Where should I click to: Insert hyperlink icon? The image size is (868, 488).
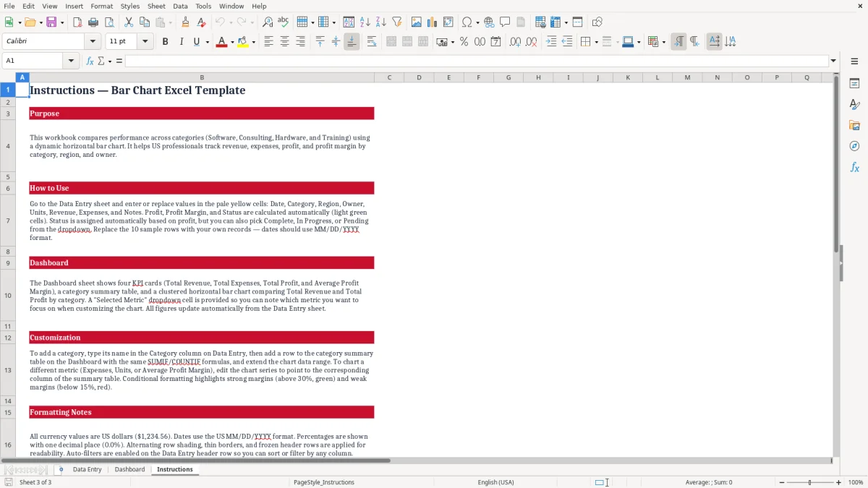point(489,22)
